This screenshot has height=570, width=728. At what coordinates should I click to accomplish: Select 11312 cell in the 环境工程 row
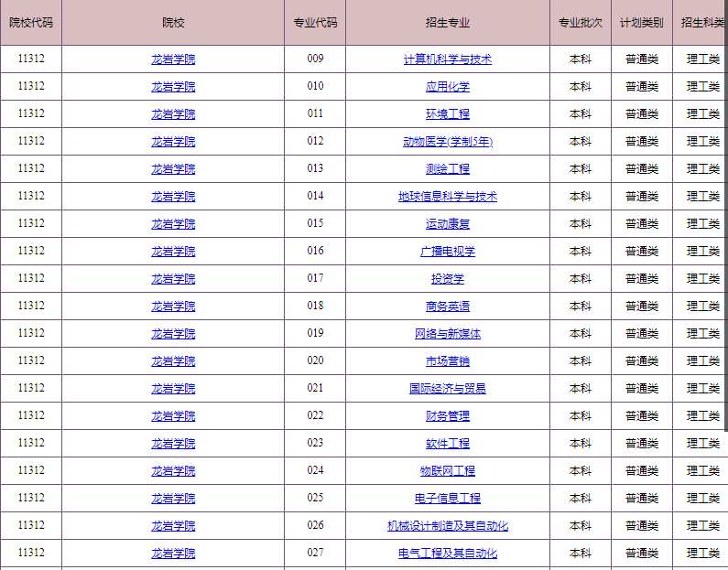point(31,114)
